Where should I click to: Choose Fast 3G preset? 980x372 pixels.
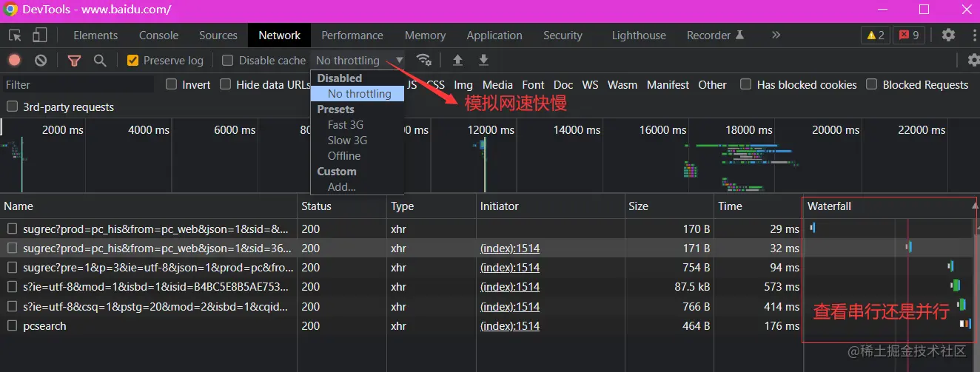346,125
